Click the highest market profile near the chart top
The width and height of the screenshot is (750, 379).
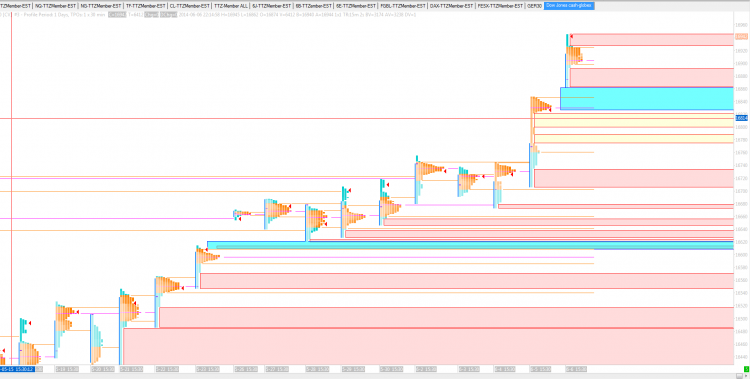(x=573, y=55)
